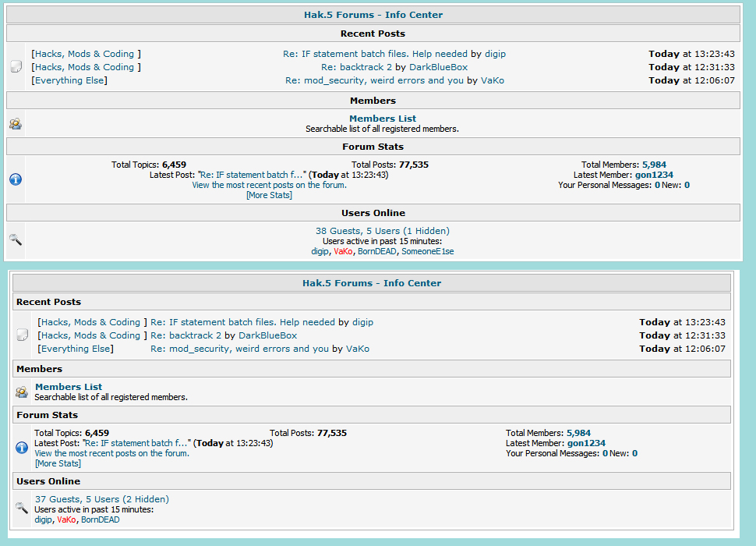
Task: Open New messages count in upper panel
Action: pyautogui.click(x=687, y=185)
